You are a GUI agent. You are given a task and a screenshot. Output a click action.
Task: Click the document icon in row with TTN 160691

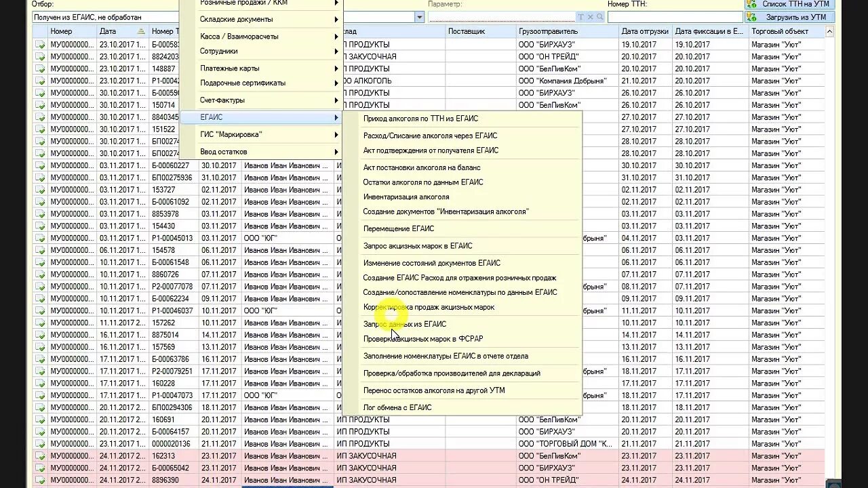tap(40, 420)
